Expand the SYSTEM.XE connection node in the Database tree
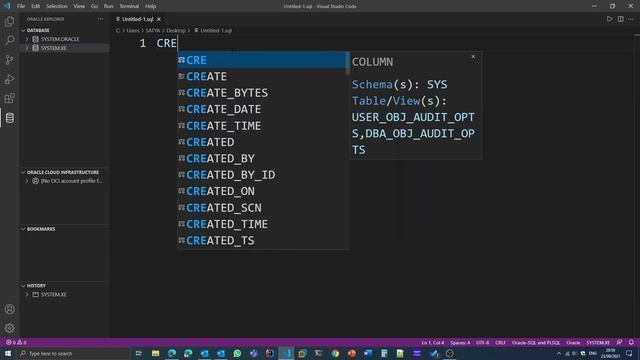This screenshot has width=640, height=360. click(x=27, y=48)
